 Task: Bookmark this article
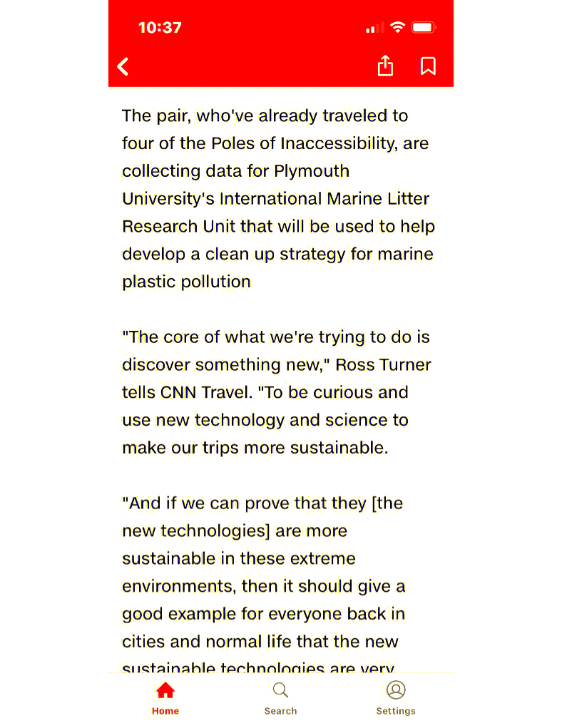click(428, 66)
